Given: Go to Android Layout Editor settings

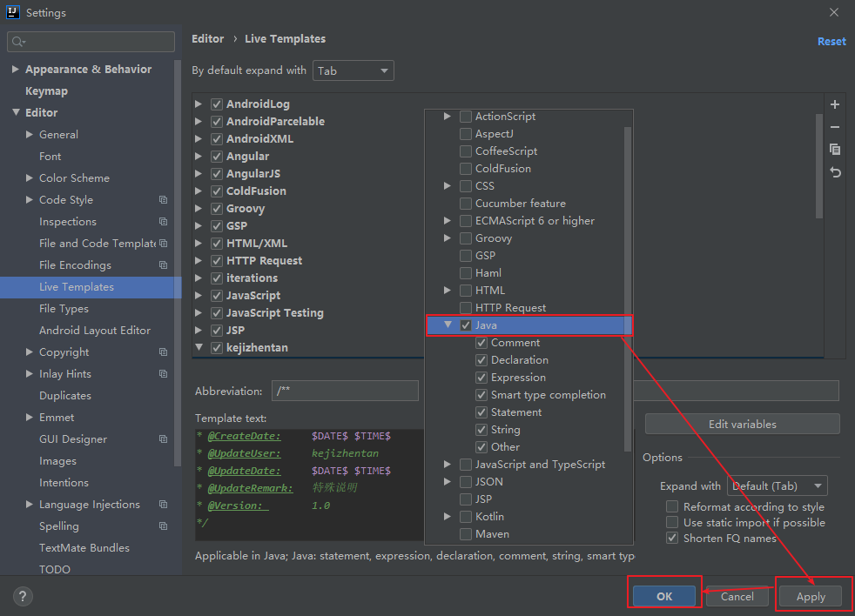Looking at the screenshot, I should [x=95, y=331].
